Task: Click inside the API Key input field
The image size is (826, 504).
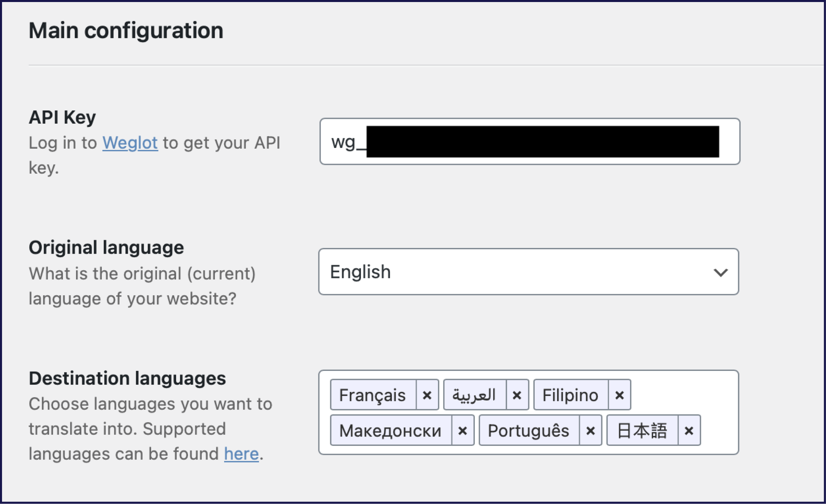Action: click(529, 142)
